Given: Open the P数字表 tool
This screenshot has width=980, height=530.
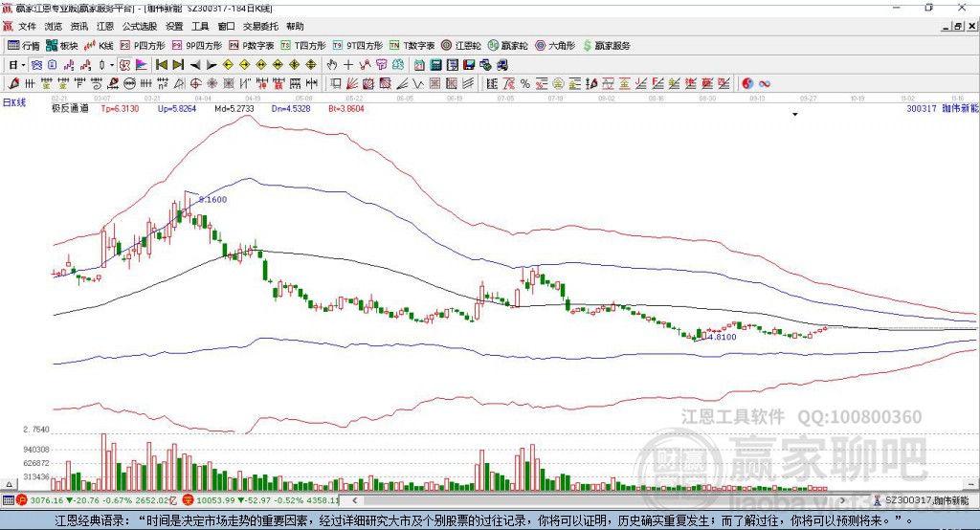Looking at the screenshot, I should pyautogui.click(x=252, y=46).
